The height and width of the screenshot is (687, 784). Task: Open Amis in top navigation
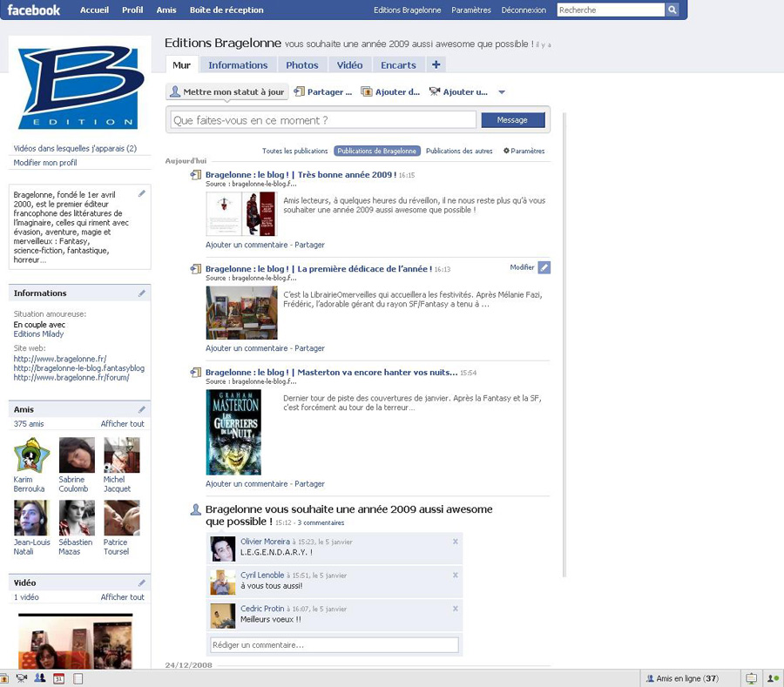tap(166, 10)
